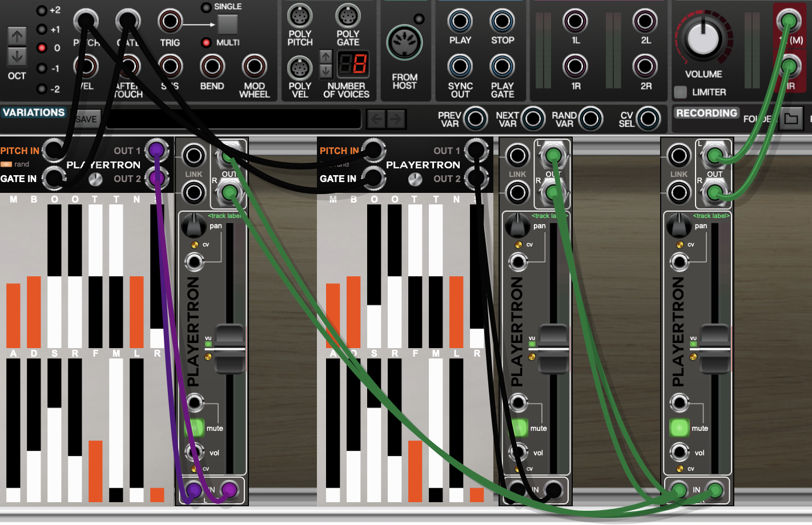Click the octave up arrow button
The height and width of the screenshot is (525, 812).
[17, 36]
